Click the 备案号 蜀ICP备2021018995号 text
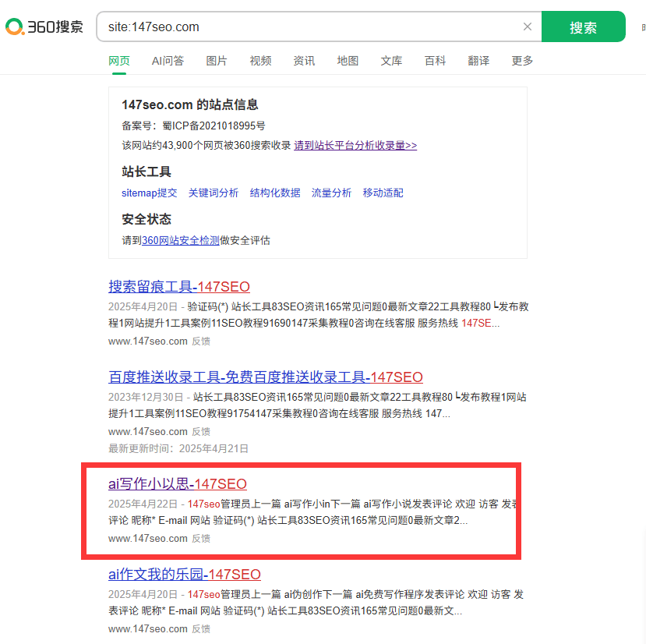 (x=193, y=126)
